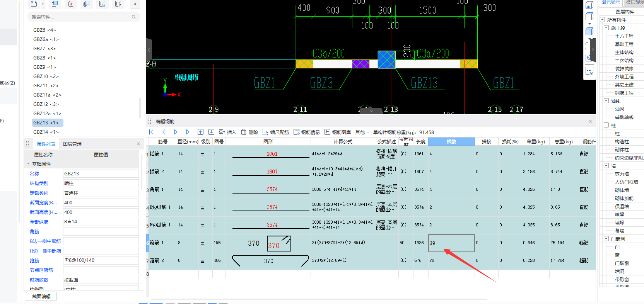
Task: Switch to the 楼层显示 tab
Action: [x=635, y=2]
